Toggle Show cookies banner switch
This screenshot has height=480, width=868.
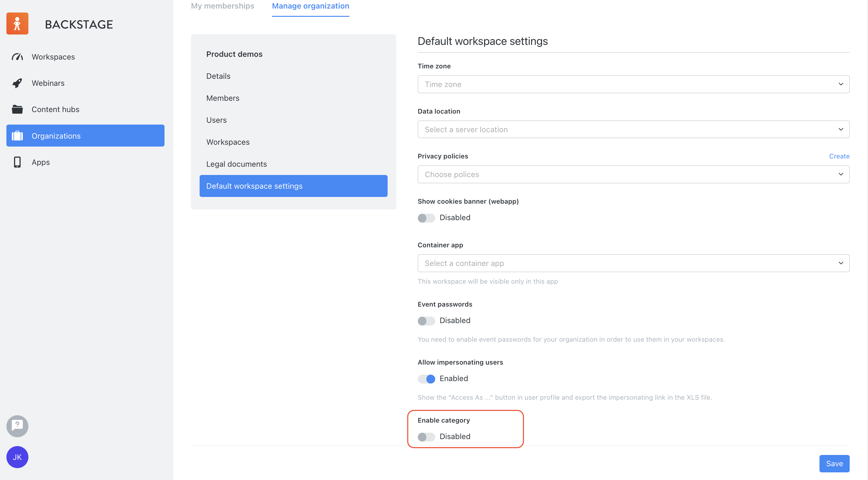(x=426, y=218)
